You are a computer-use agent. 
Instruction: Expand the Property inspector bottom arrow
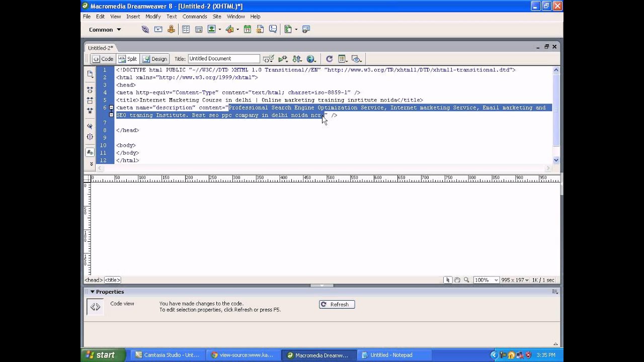point(555,344)
